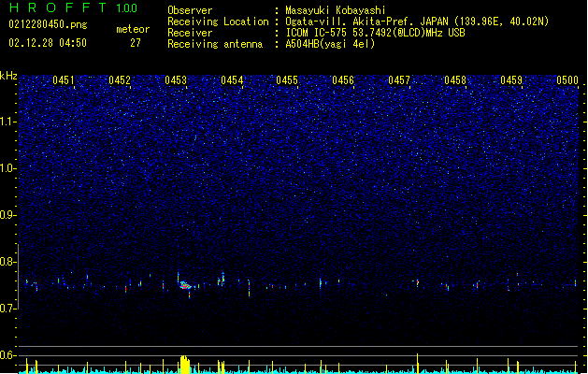Click the 0459 time marker

(x=511, y=80)
